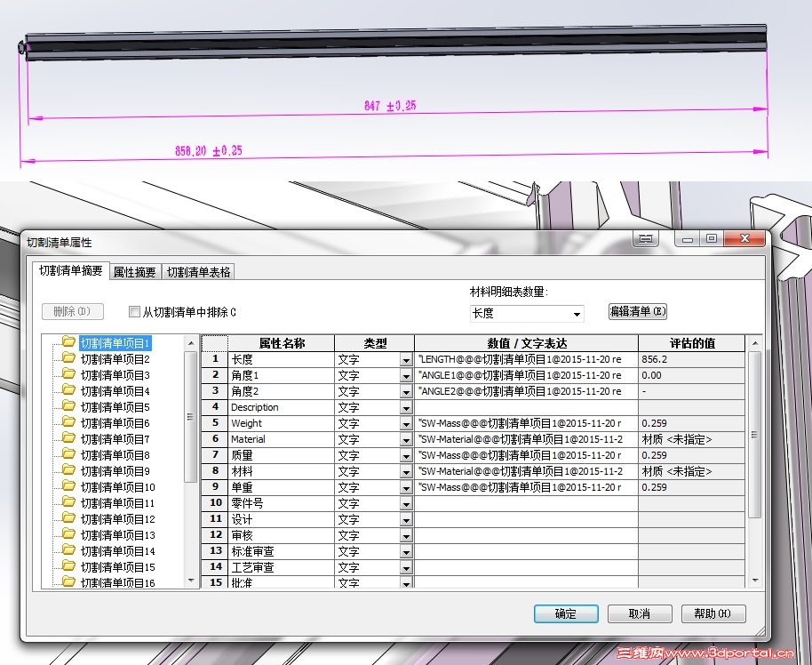The image size is (812, 665).
Task: Click scroll-up arrow of properties table
Action: click(754, 343)
